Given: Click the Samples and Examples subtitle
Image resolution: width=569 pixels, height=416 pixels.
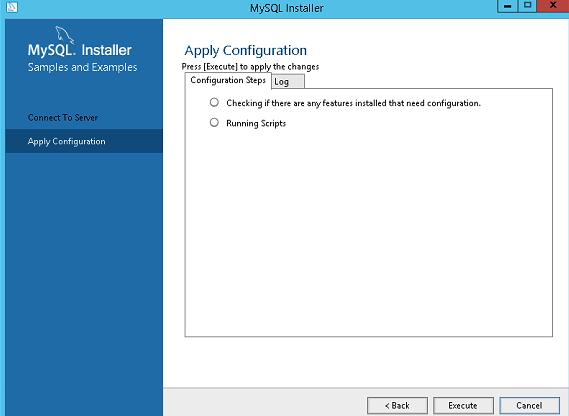Looking at the screenshot, I should pyautogui.click(x=82, y=67).
